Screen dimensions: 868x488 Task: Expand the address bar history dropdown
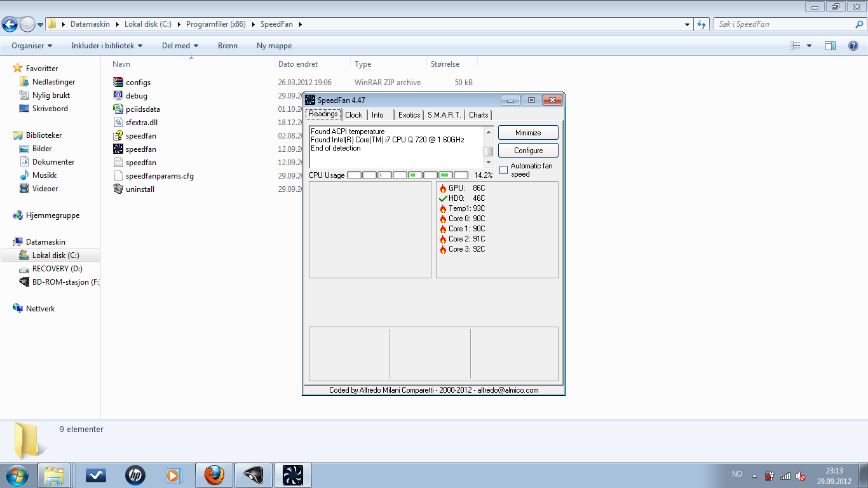point(688,24)
